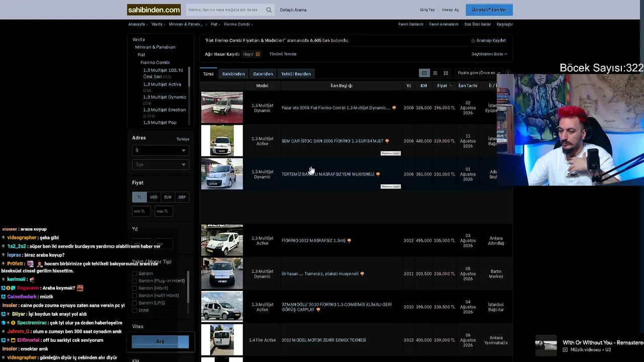Image resolution: width=644 pixels, height=362 pixels.
Task: Click the badge icon after SEM CAR listing title
Action: coord(387,141)
